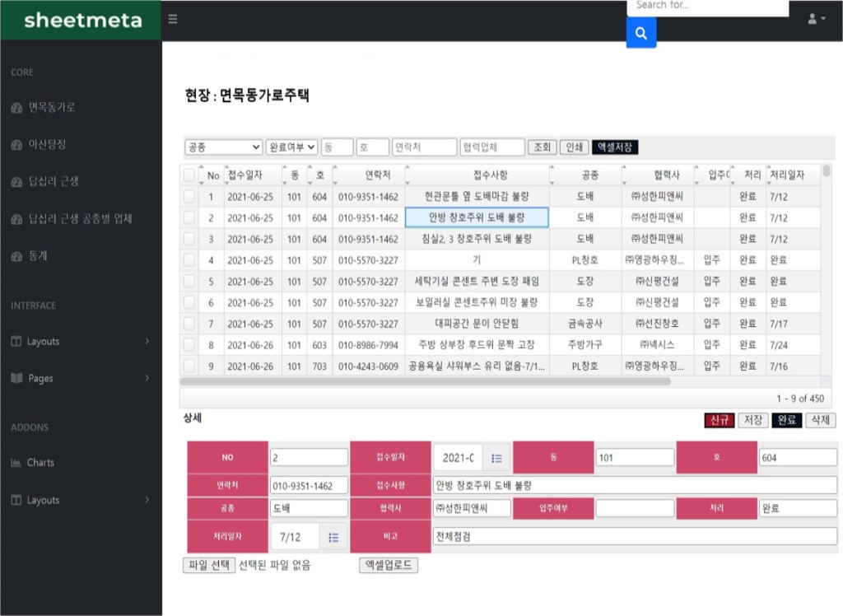The image size is (843, 616).
Task: Open 면목동가로 in the sidebar
Action: (52, 108)
